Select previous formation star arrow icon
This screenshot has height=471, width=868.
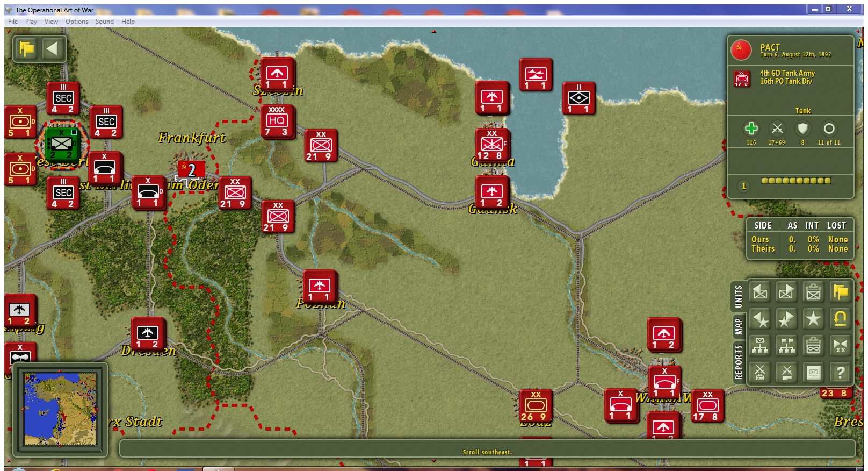coord(760,319)
